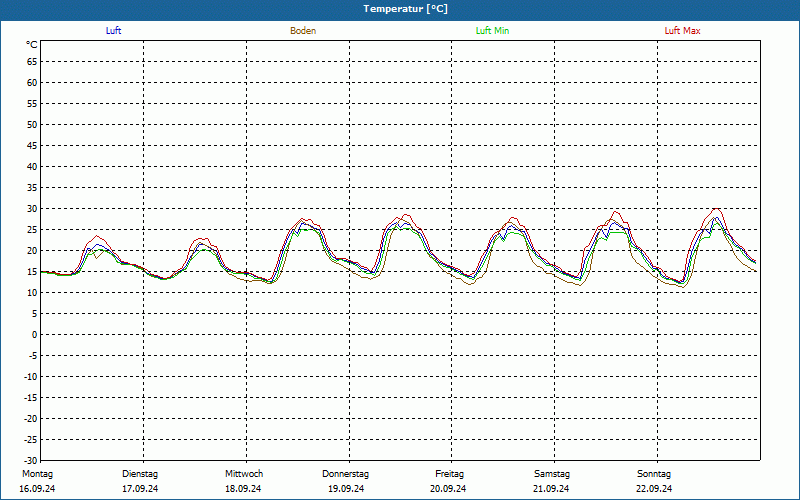
Task: Click the 'Temperatur [°C]' chart title
Action: point(405,9)
